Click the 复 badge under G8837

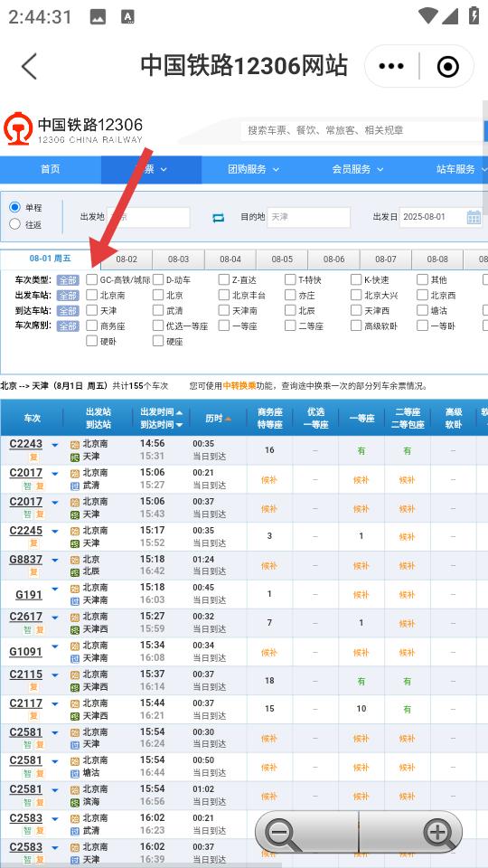pyautogui.click(x=33, y=572)
